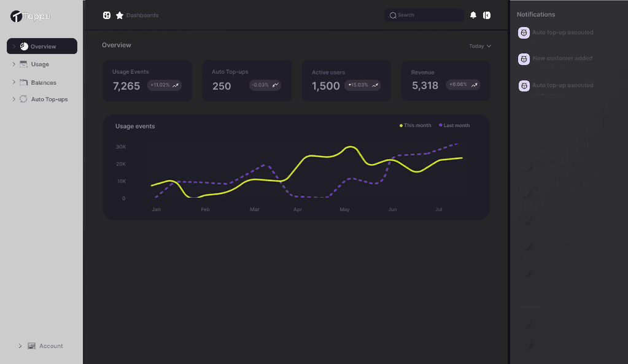The image size is (628, 364).
Task: Click the Auto Top-ups refresh icon
Action: point(23,99)
